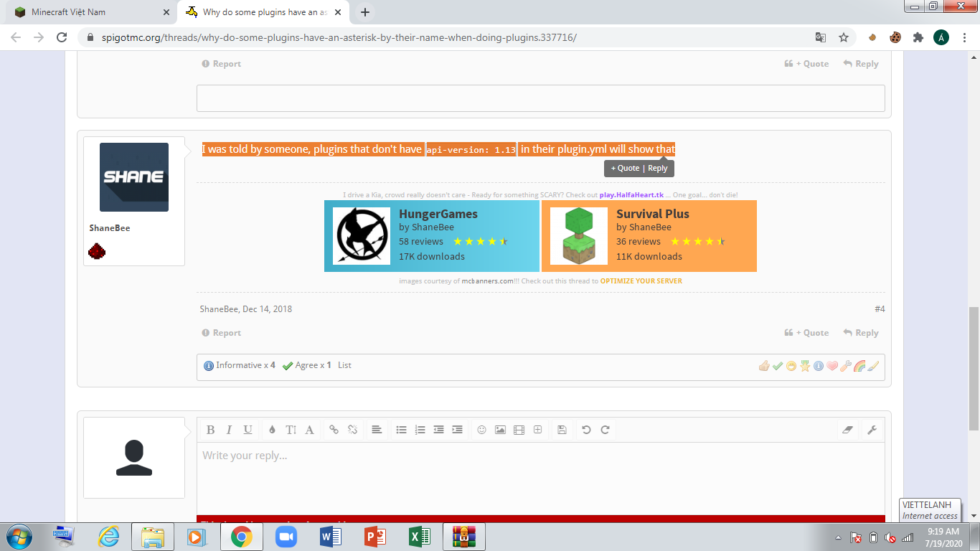Open the OPTIMIZE YOUR SERVER link
The width and height of the screenshot is (980, 551).
tap(641, 281)
